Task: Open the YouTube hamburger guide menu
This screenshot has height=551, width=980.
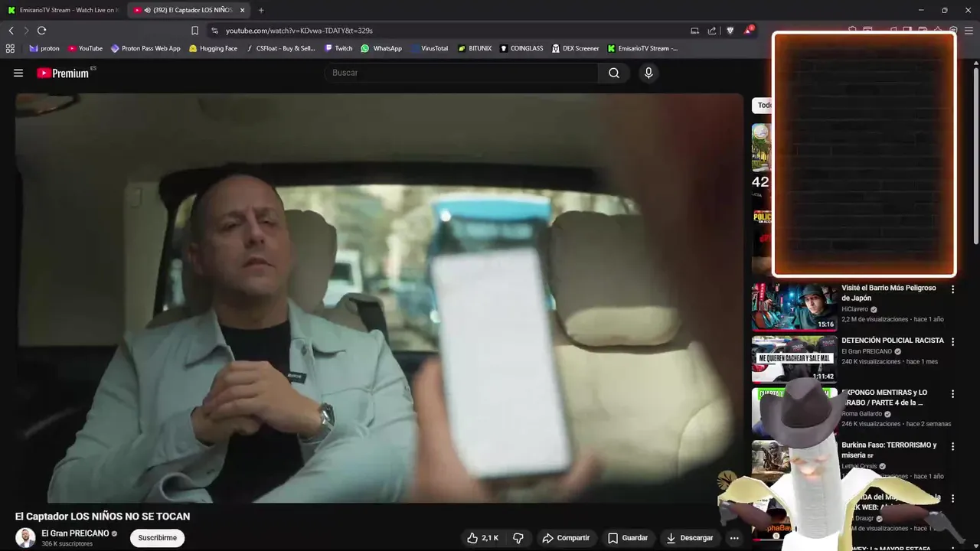Action: (x=18, y=73)
